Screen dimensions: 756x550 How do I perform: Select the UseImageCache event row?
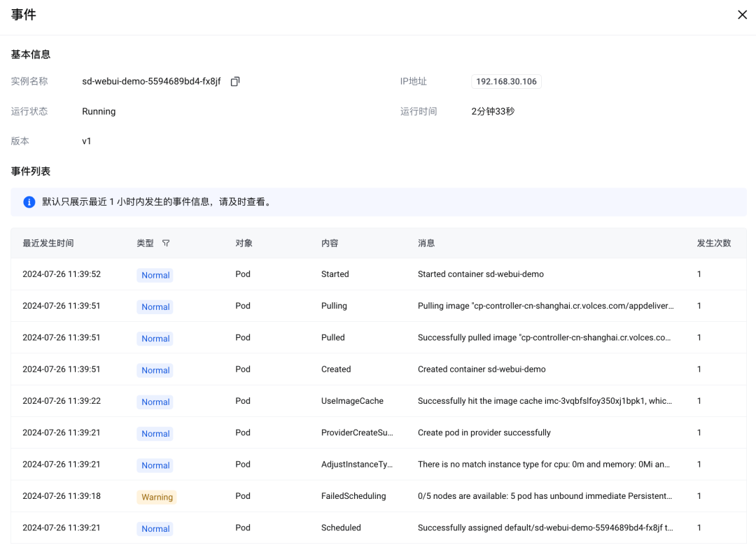click(x=352, y=401)
